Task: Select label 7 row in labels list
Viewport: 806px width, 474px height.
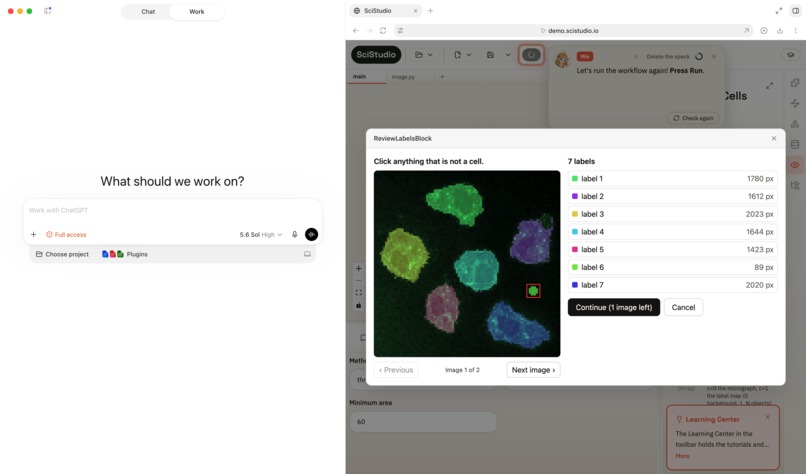Action: coord(672,285)
